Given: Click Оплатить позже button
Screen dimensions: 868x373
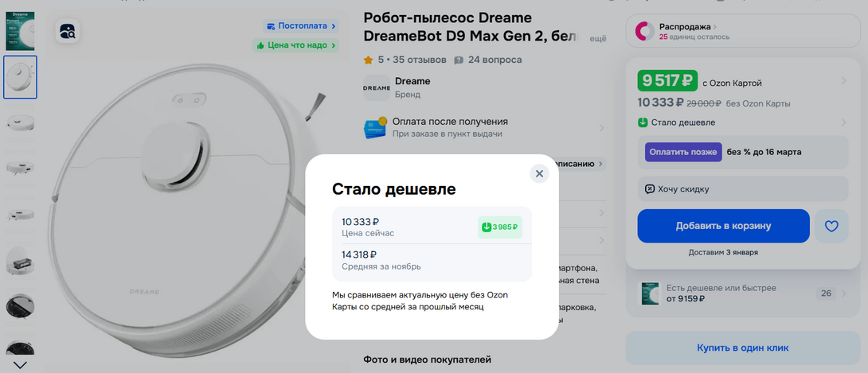Looking at the screenshot, I should tap(683, 152).
